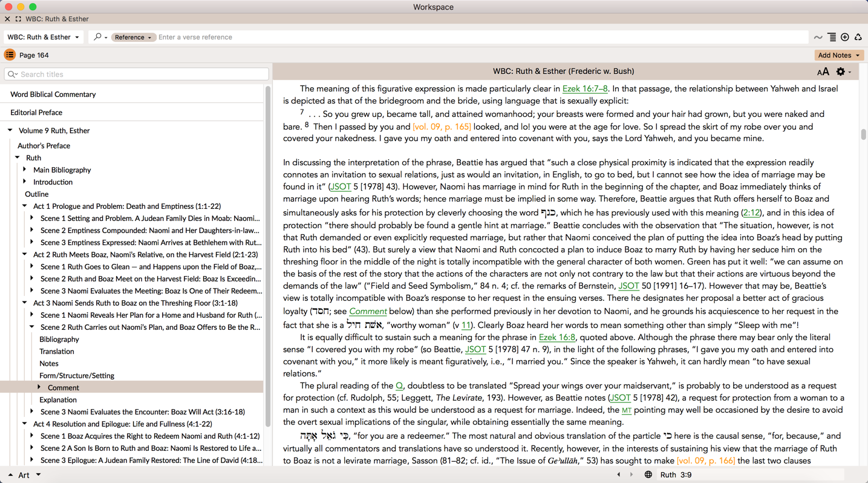Image resolution: width=868 pixels, height=483 pixels.
Task: Open the Notes section in tree
Action: pyautogui.click(x=49, y=364)
